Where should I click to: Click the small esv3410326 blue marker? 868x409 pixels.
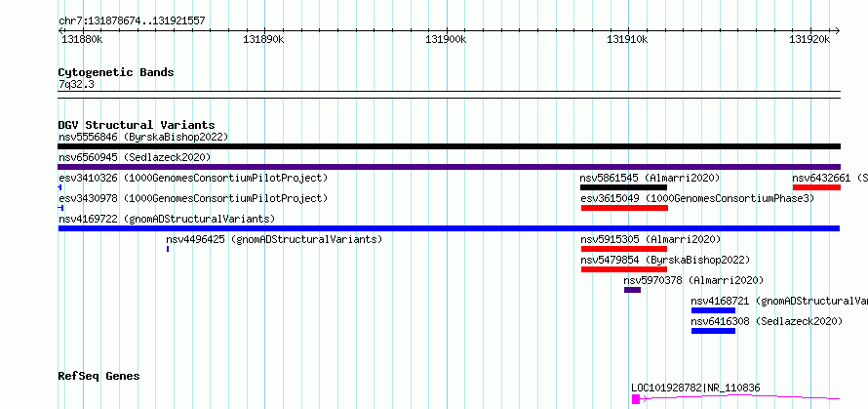[x=59, y=187]
